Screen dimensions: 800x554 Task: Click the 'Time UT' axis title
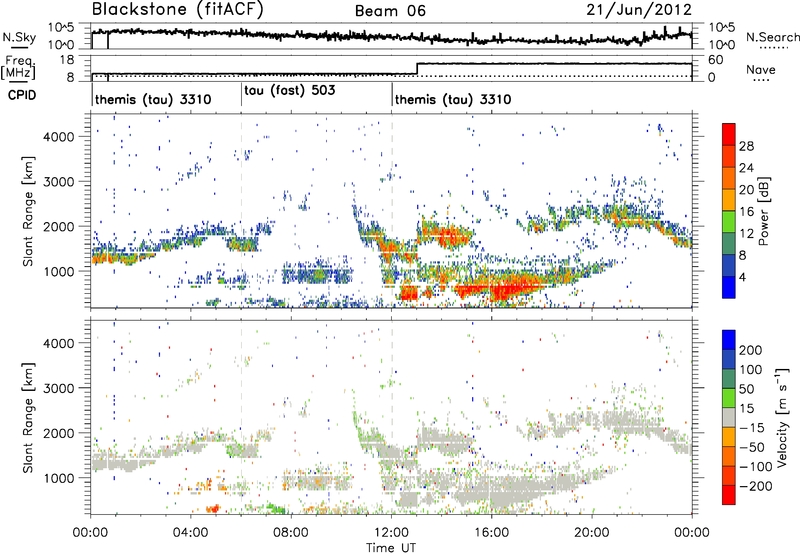(391, 548)
